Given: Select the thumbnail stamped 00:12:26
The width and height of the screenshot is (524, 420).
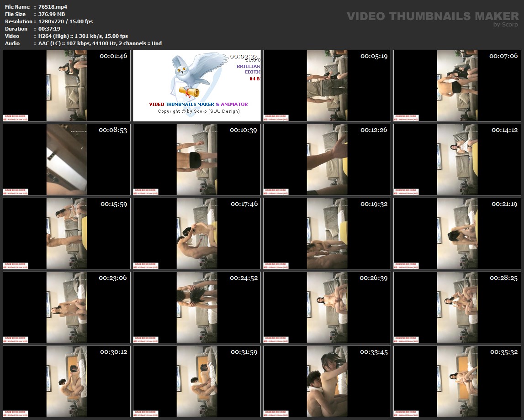Looking at the screenshot, I should point(327,159).
